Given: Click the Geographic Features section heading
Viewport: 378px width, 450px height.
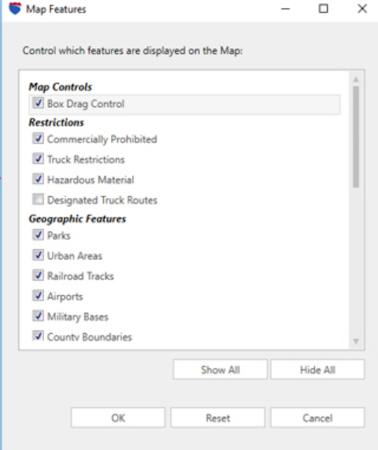Looking at the screenshot, I should [77, 219].
